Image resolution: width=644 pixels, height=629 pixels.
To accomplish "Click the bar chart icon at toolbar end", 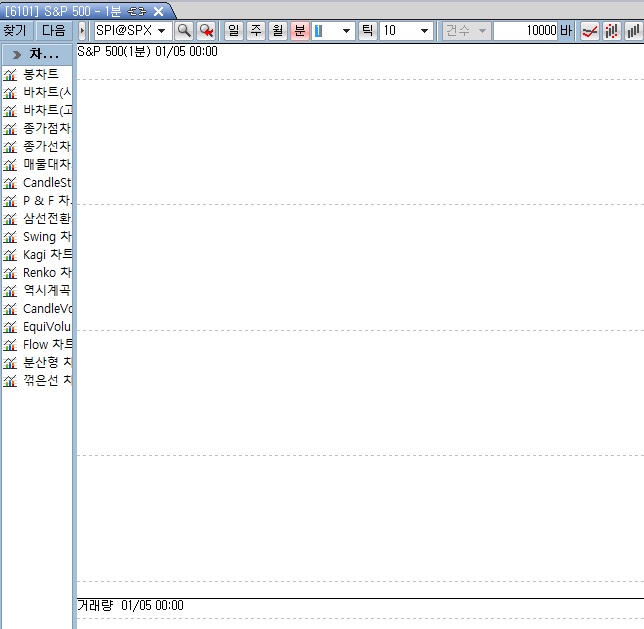I will pos(633,31).
